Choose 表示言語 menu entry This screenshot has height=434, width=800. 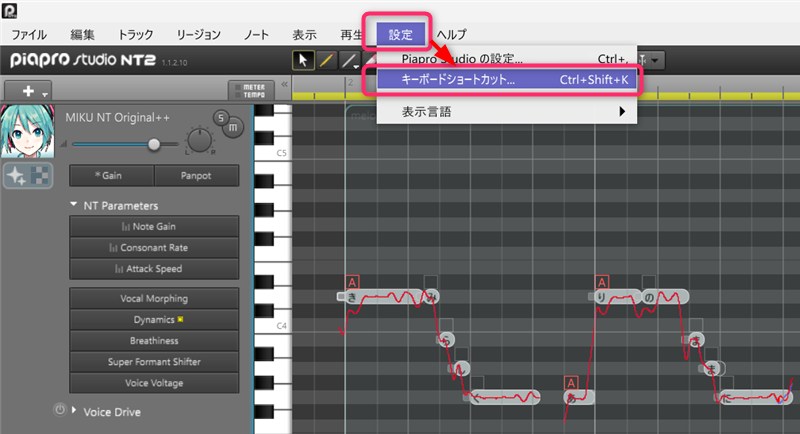(x=507, y=111)
